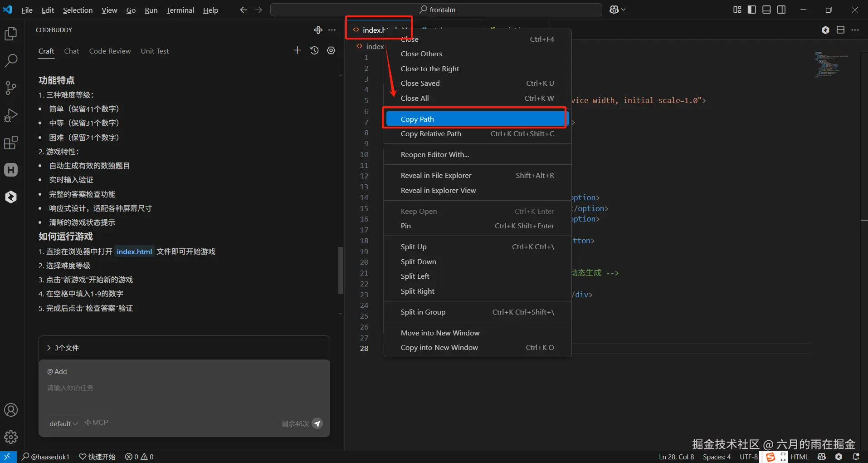
Task: Click the code minimap preview
Action: 831,64
